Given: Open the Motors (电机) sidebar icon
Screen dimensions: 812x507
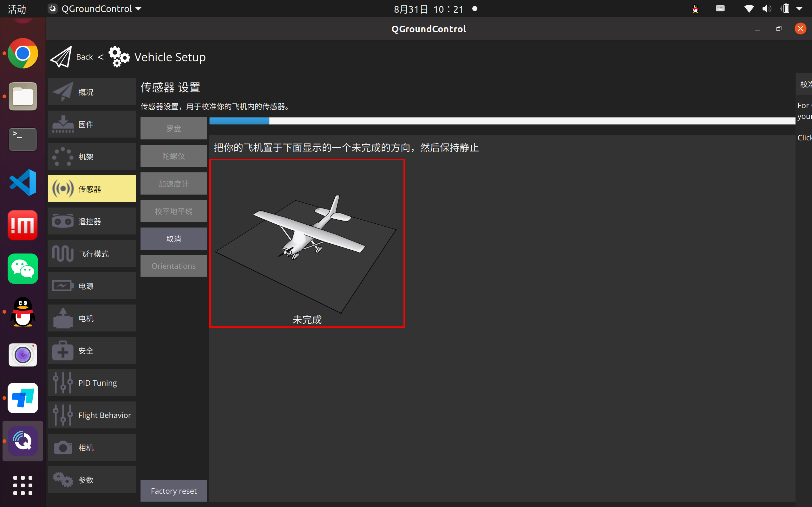Looking at the screenshot, I should click(63, 318).
